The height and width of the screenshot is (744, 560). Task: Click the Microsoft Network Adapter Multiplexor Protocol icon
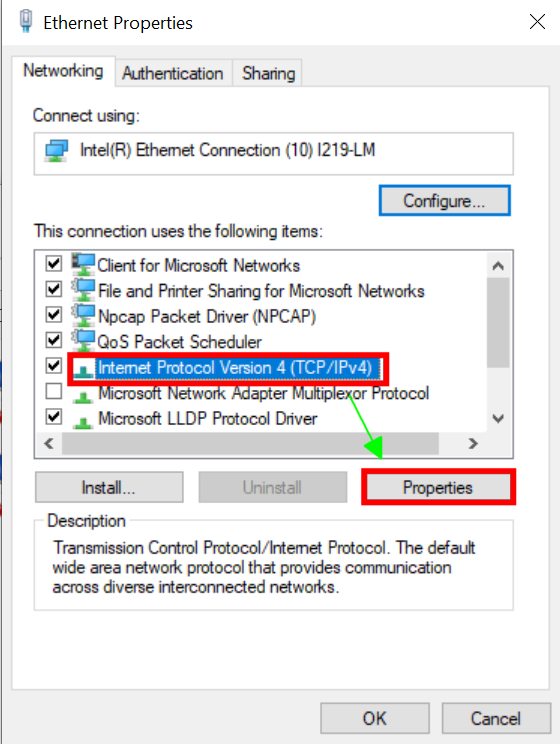click(83, 396)
